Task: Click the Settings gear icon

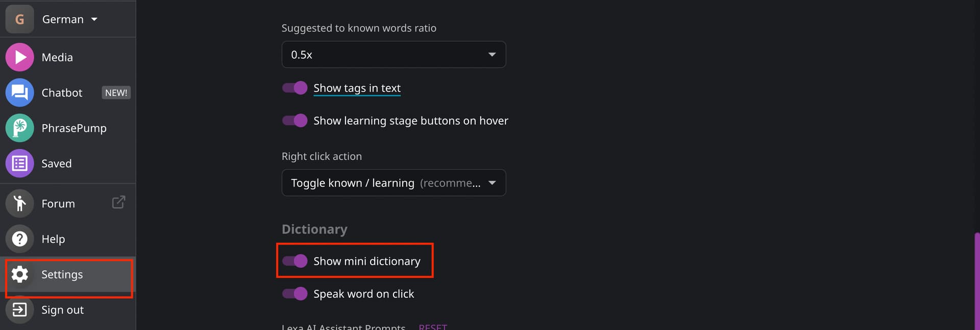Action: [19, 274]
